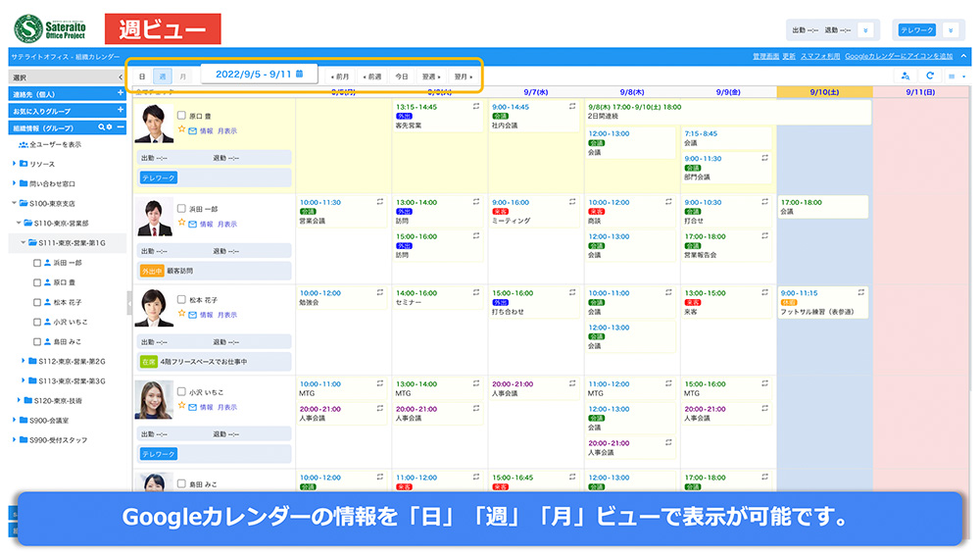Open the テレワーク status dropdown at top right
The image size is (980, 555).
click(x=949, y=30)
